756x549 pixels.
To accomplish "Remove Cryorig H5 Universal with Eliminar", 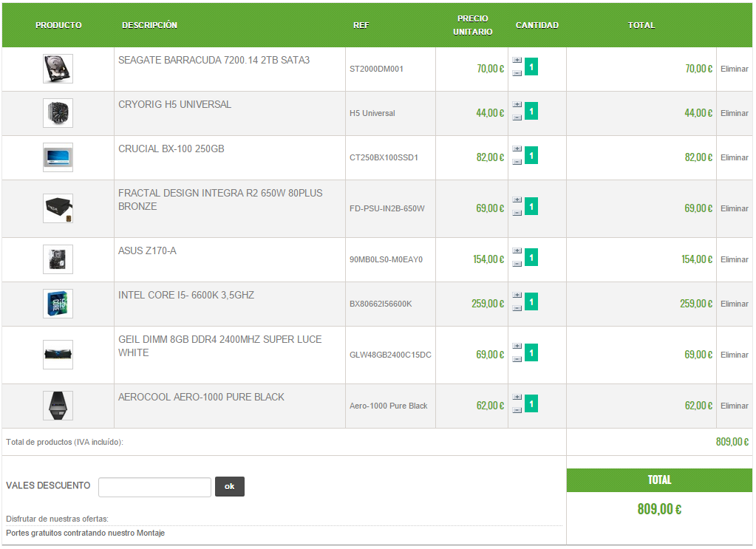I will click(x=735, y=114).
